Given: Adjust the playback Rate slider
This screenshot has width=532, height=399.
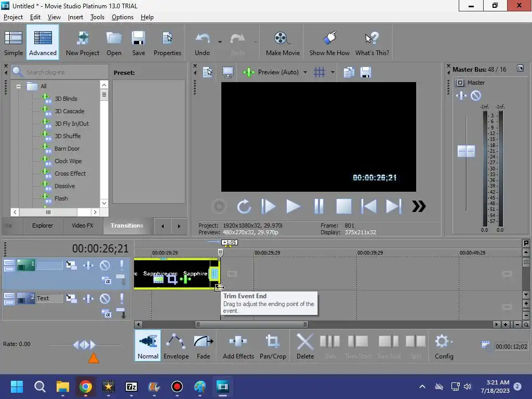Looking at the screenshot, I should [85, 345].
